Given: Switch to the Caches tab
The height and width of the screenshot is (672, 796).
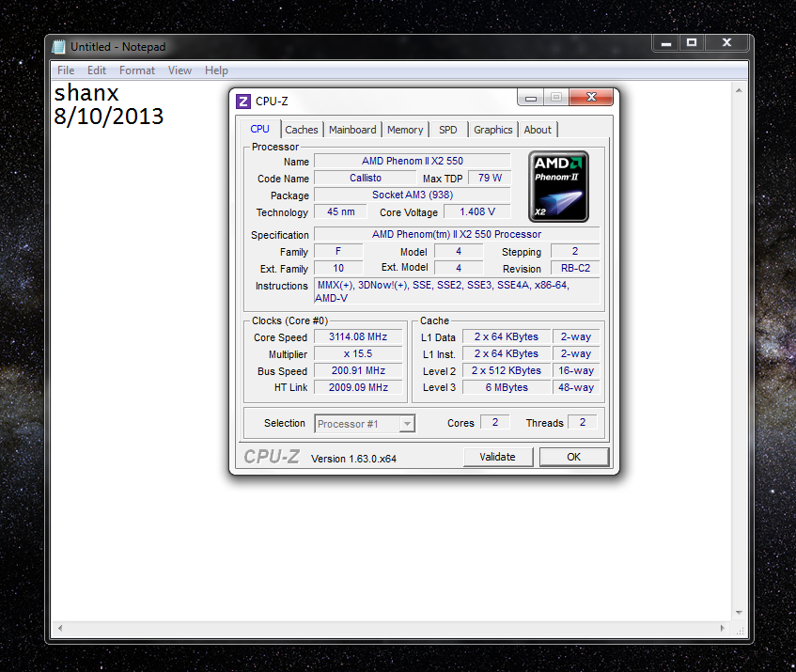Looking at the screenshot, I should (x=302, y=130).
